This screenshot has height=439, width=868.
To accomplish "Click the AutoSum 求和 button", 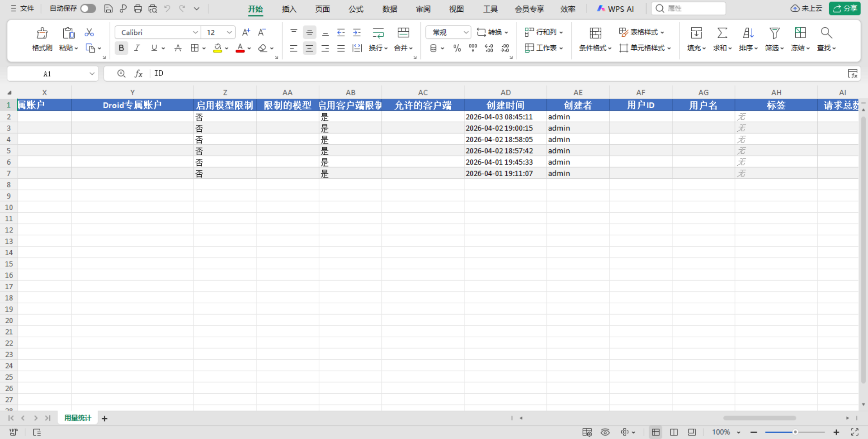I will 722,39.
